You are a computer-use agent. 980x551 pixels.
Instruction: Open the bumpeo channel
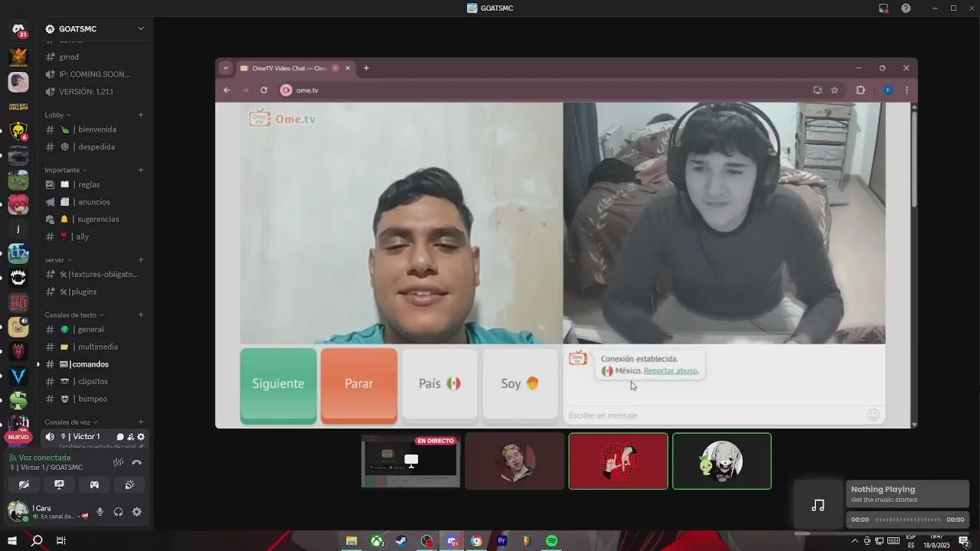click(95, 399)
